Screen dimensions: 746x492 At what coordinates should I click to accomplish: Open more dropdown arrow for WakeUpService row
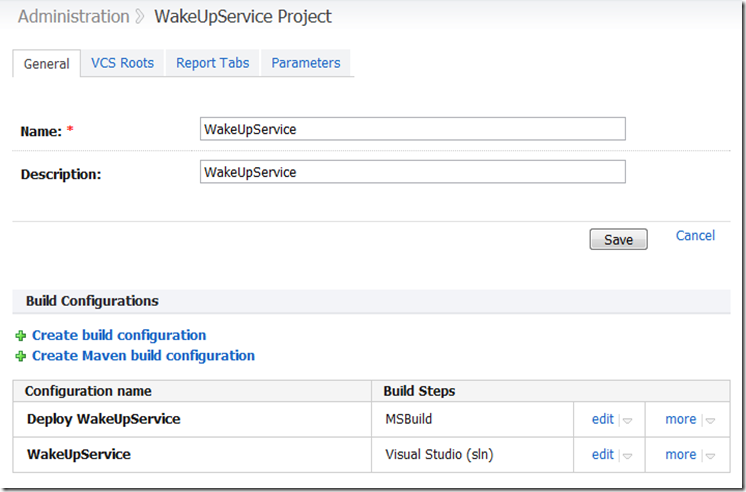[710, 456]
